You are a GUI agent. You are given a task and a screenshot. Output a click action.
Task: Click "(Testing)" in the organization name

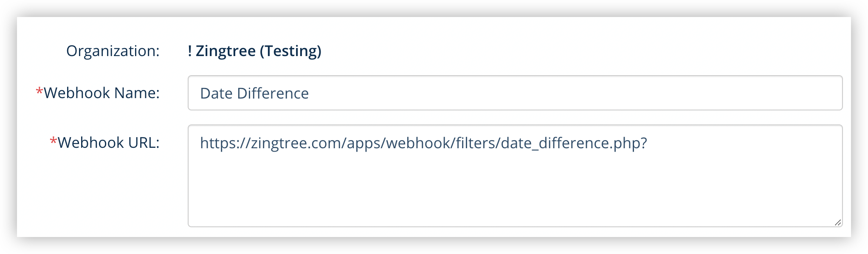point(290,51)
